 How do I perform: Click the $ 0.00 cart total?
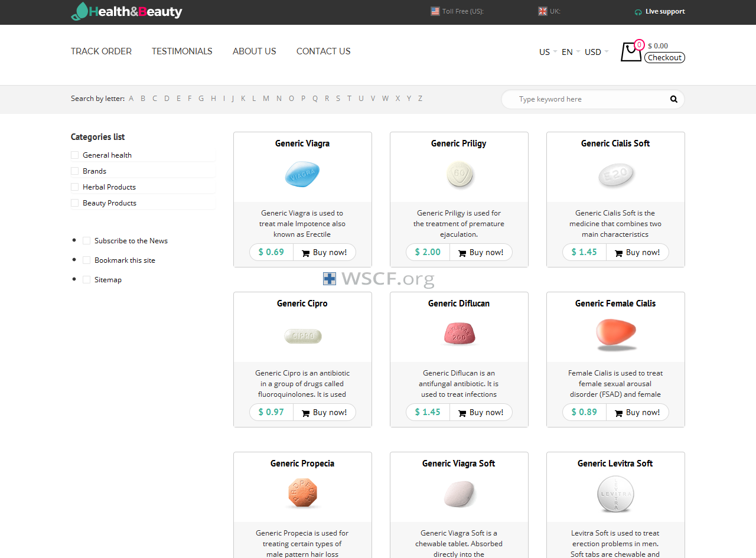(x=658, y=45)
